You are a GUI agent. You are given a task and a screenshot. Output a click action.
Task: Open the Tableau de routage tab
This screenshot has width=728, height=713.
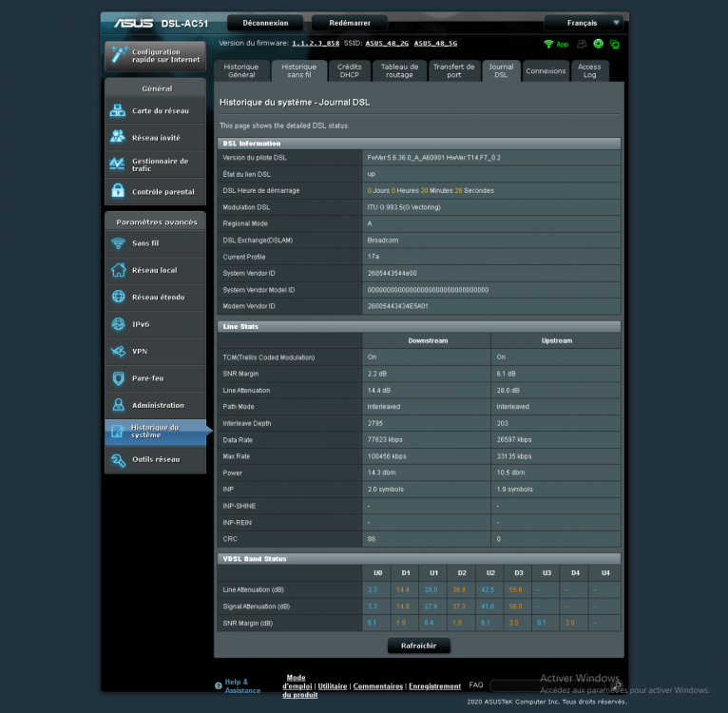pos(399,71)
